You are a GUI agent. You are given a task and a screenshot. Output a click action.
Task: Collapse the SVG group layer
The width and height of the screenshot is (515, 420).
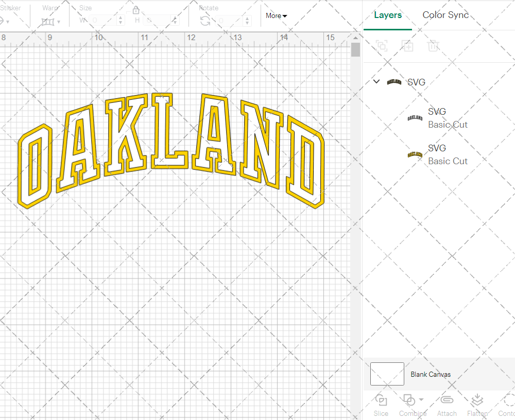coord(376,81)
